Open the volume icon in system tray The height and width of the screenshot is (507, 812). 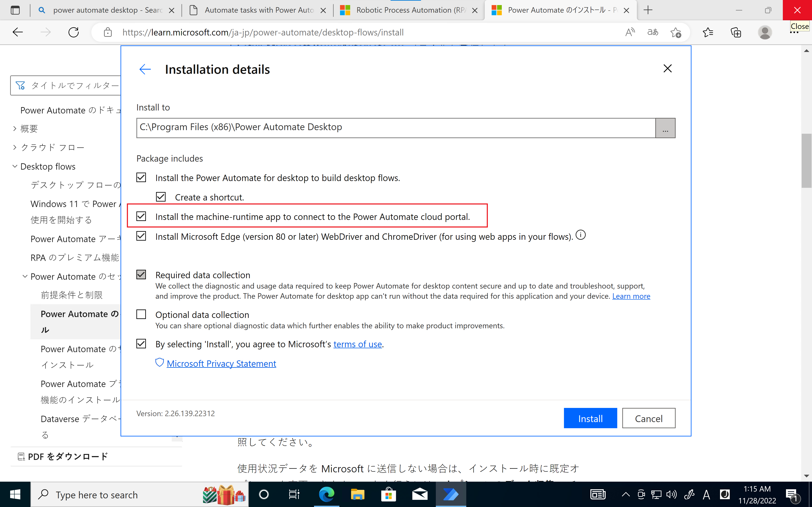click(x=671, y=494)
